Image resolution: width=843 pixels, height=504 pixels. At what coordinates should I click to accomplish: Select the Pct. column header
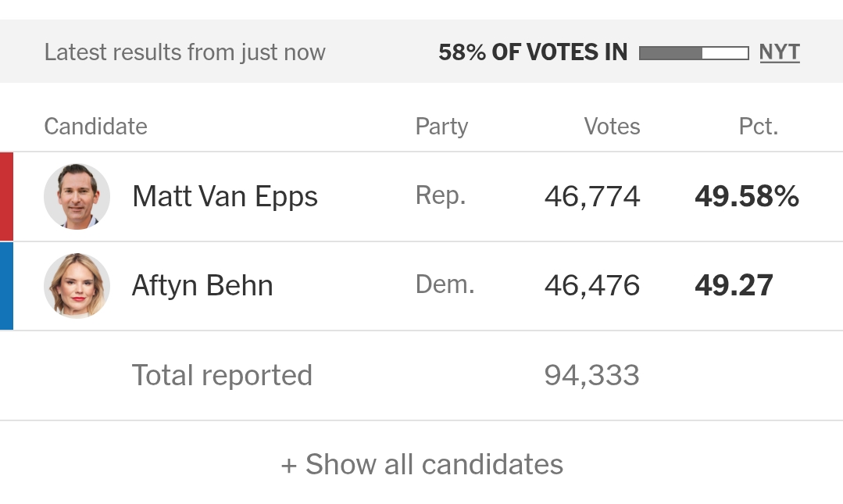point(758,127)
